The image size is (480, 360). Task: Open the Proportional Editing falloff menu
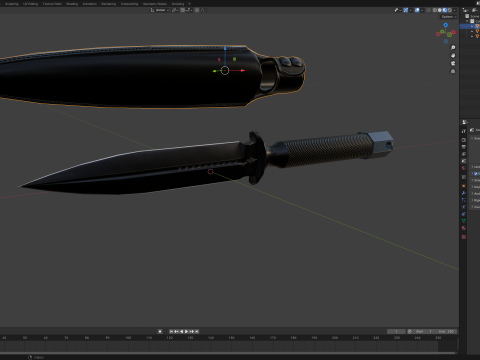click(203, 10)
